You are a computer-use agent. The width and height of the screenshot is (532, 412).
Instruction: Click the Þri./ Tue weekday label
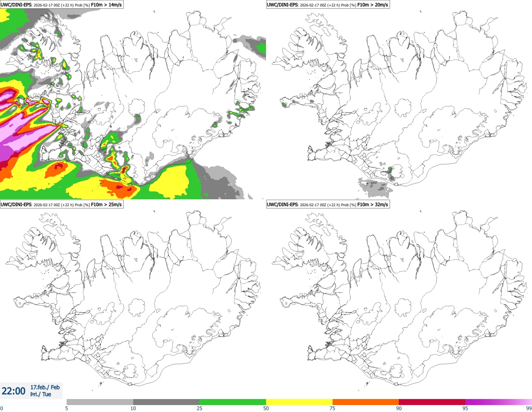[x=41, y=394]
